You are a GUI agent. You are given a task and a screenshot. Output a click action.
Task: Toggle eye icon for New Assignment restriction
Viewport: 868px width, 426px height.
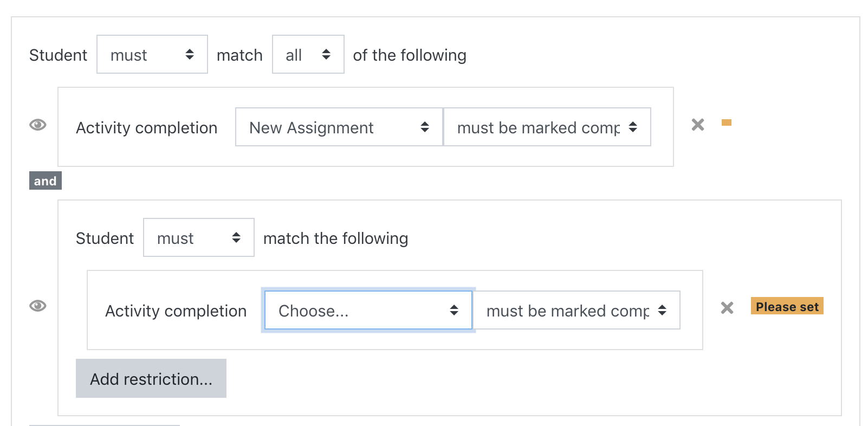click(37, 125)
